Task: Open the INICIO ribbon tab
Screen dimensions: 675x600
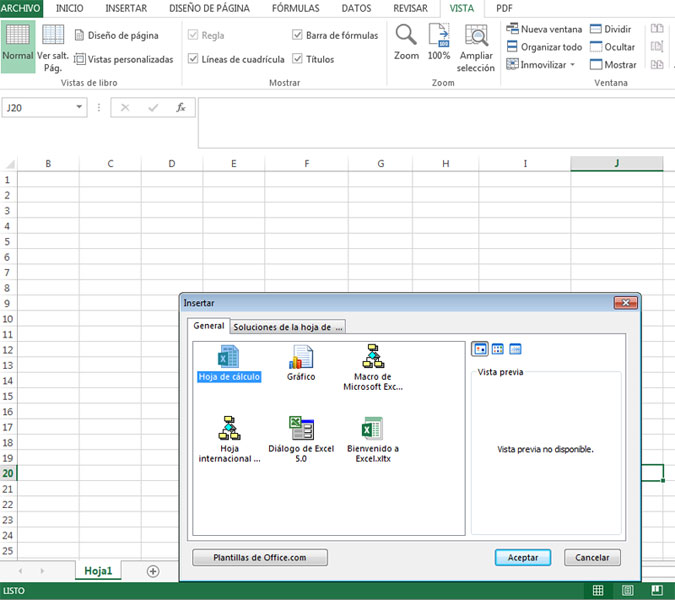Action: coord(69,8)
